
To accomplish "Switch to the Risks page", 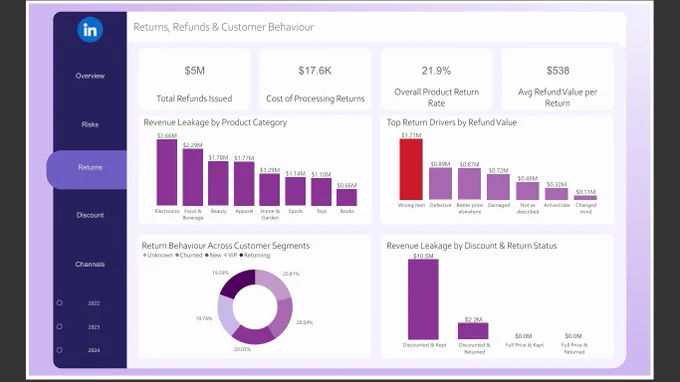I will pos(90,124).
